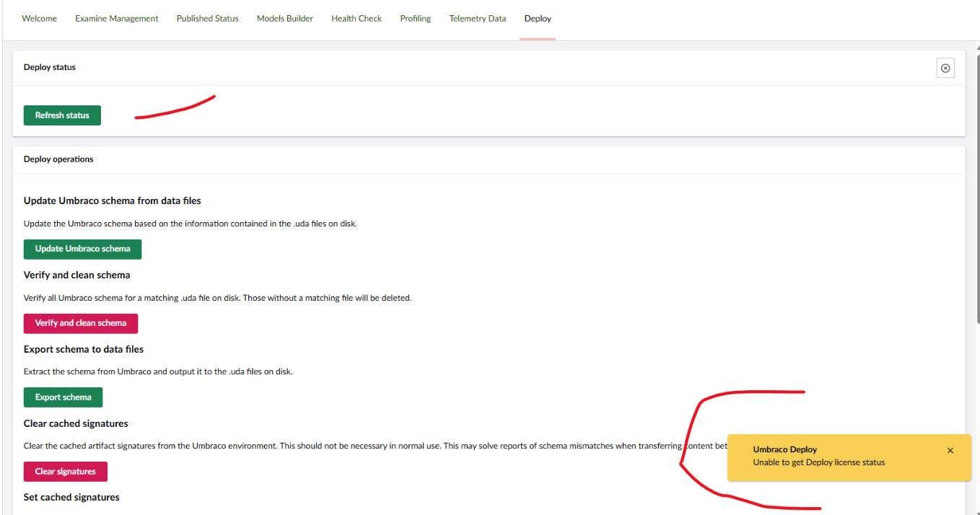980x515 pixels.
Task: Select the Health Check tab
Action: (356, 19)
